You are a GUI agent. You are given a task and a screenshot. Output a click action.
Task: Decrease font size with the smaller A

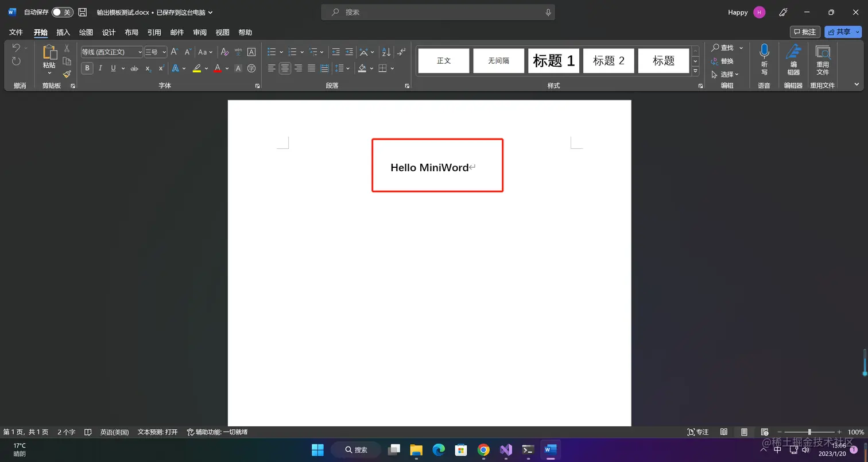[188, 52]
